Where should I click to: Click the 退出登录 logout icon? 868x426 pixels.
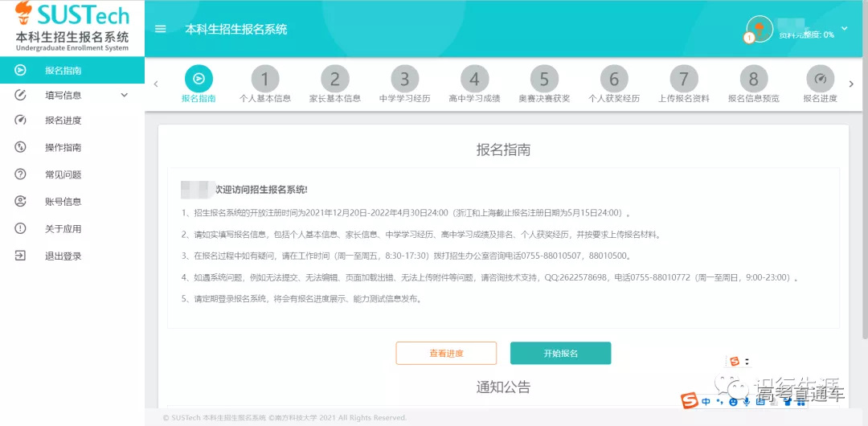pyautogui.click(x=20, y=256)
